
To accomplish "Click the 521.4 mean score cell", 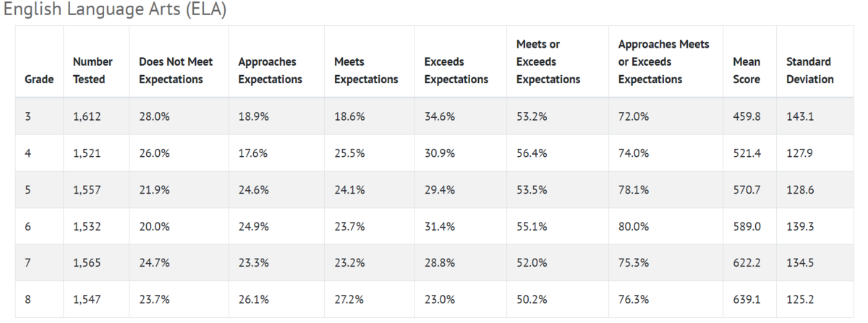I will tap(746, 153).
